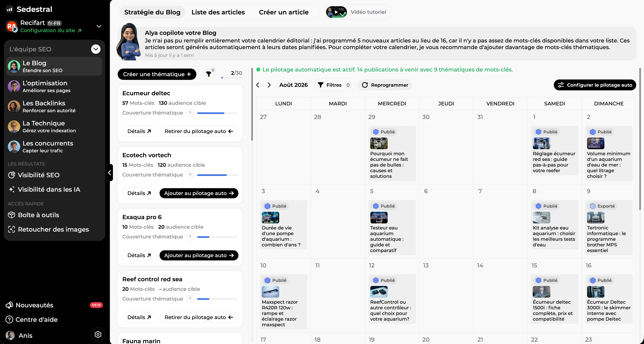Open Les concurrents section
The image size is (644, 344).
point(54,146)
